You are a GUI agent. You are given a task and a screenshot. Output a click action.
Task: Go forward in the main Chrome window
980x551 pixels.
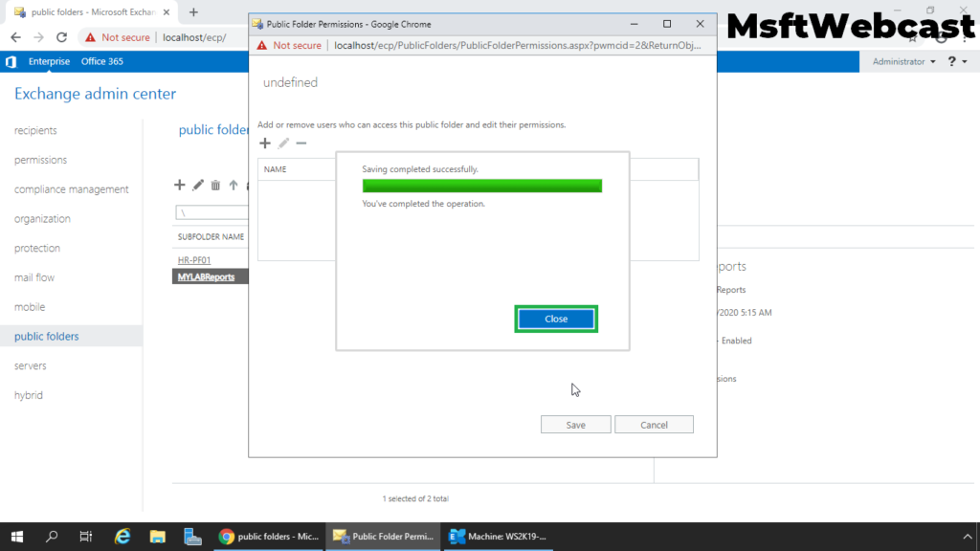[x=38, y=37]
